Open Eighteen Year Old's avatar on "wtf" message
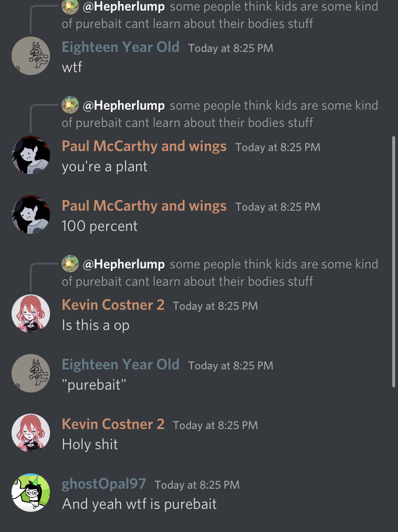398x532 pixels. (x=31, y=56)
